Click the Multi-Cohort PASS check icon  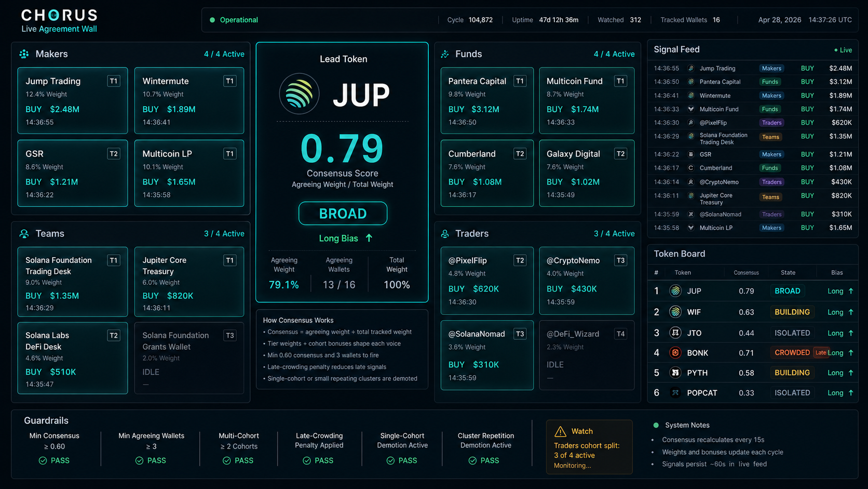point(226,460)
